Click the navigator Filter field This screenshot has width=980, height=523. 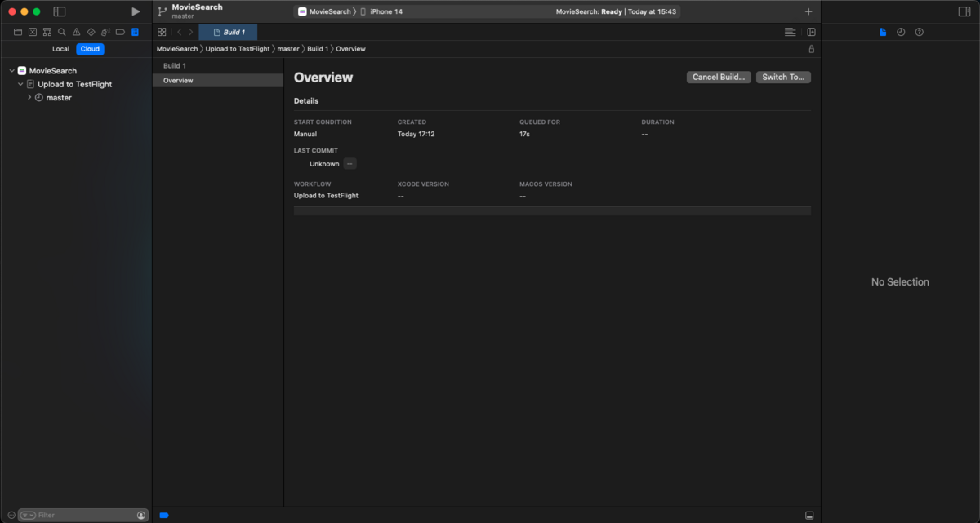pos(84,516)
